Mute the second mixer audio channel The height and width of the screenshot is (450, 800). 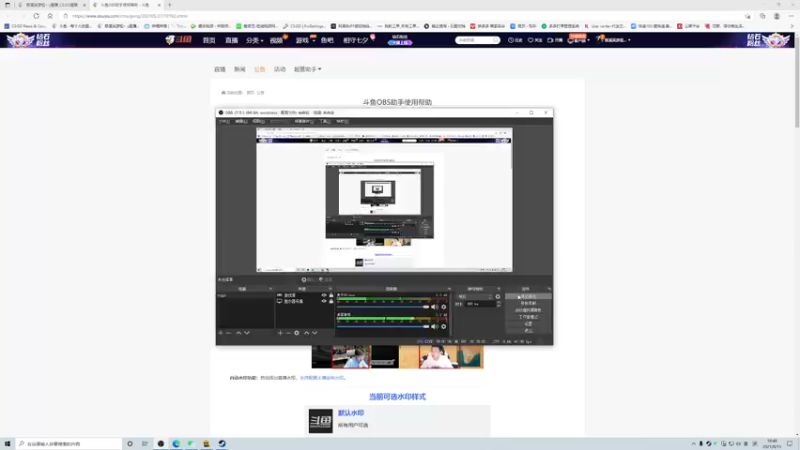pos(434,327)
